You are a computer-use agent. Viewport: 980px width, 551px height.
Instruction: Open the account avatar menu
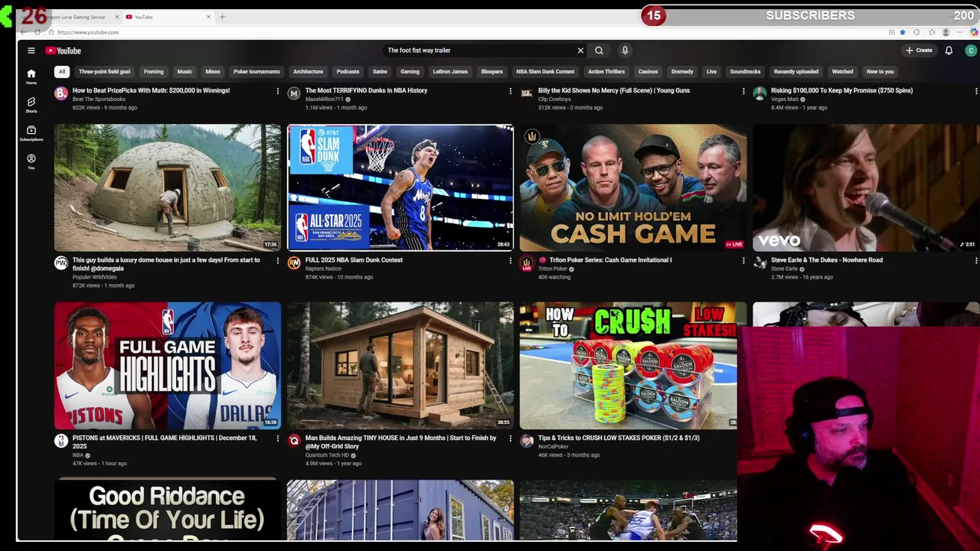pyautogui.click(x=971, y=51)
